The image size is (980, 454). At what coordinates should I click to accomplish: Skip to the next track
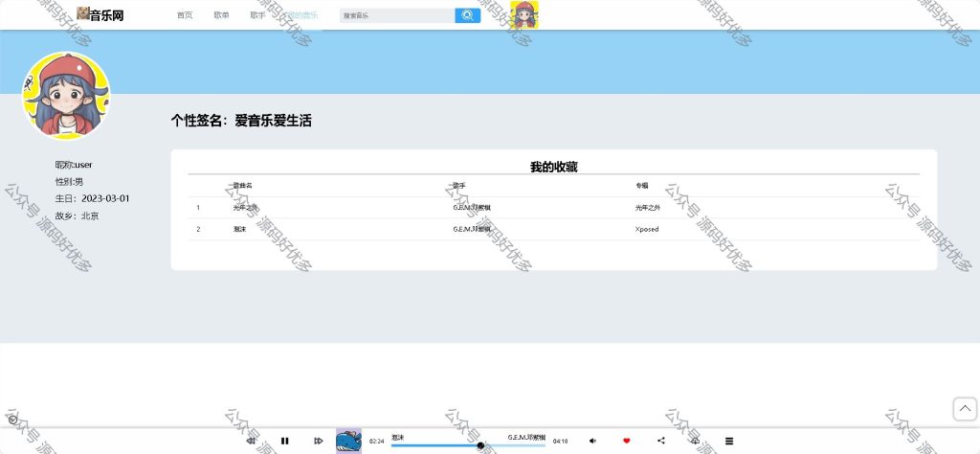pos(318,441)
